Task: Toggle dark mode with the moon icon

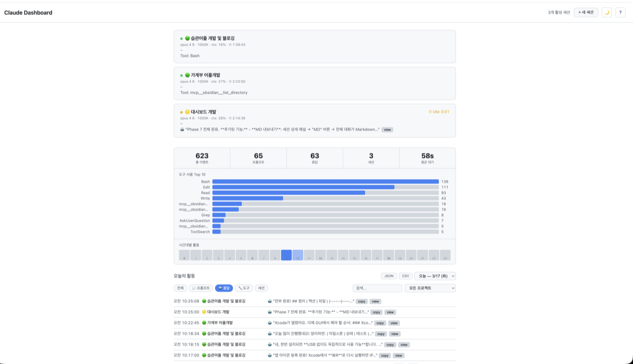Action: point(607,13)
